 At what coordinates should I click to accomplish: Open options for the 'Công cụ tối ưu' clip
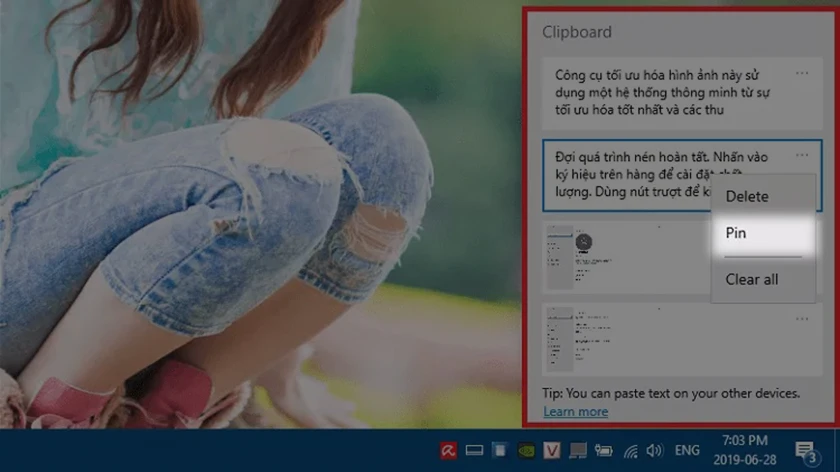[x=801, y=73]
